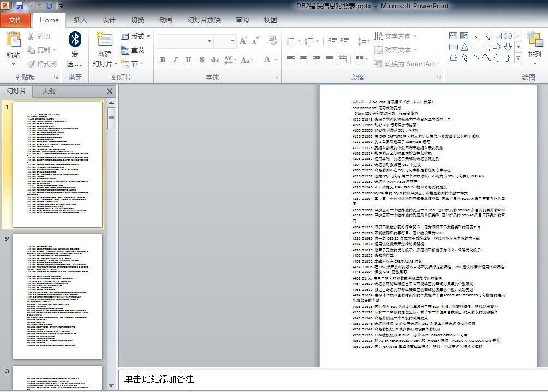The height and width of the screenshot is (392, 548).
Task: Switch to the 大纲 (Outline) pane tab
Action: click(x=49, y=91)
